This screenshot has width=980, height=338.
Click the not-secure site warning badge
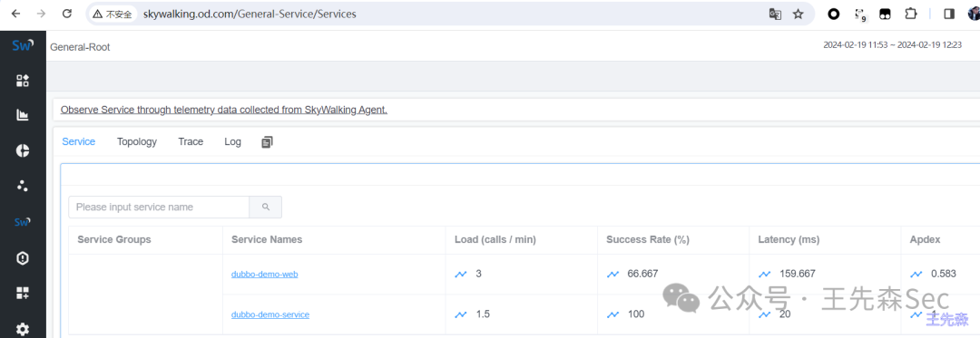coord(113,14)
